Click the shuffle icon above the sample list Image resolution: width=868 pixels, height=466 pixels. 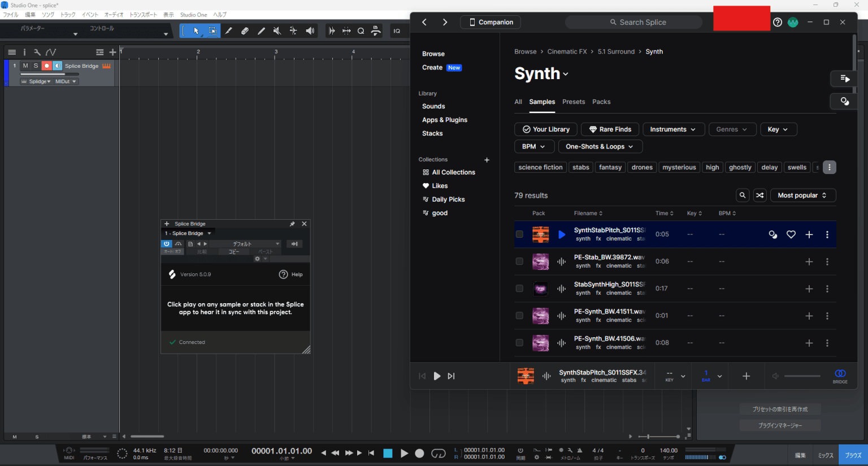(759, 195)
